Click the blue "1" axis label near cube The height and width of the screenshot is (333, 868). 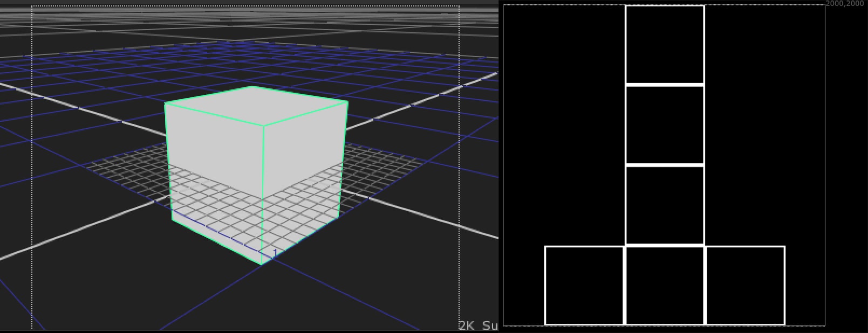click(x=275, y=253)
